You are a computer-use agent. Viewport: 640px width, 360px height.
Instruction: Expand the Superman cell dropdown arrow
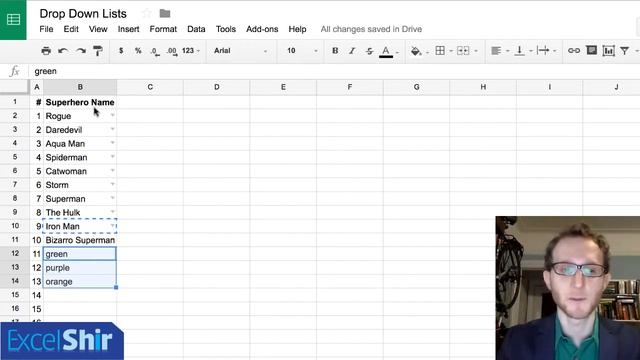pos(112,198)
